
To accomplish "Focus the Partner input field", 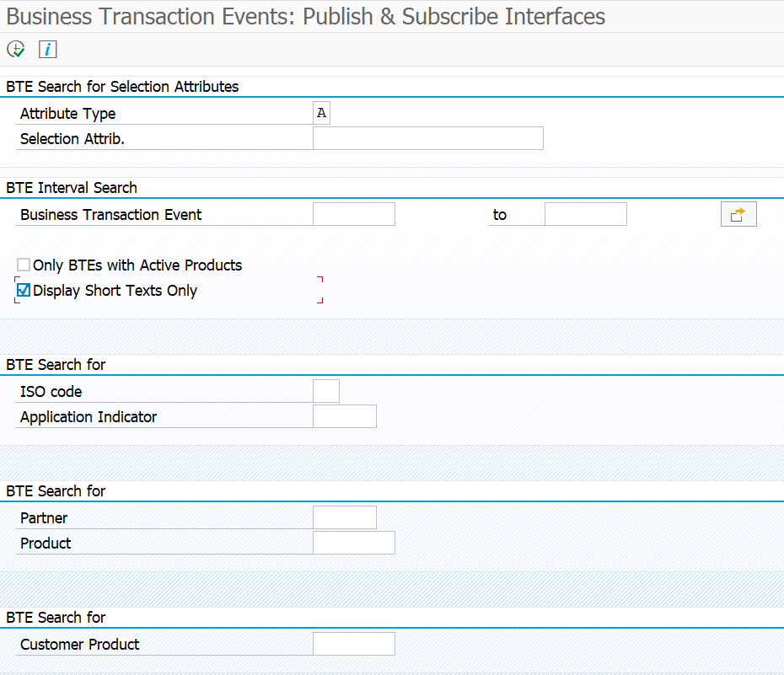I will (345, 517).
